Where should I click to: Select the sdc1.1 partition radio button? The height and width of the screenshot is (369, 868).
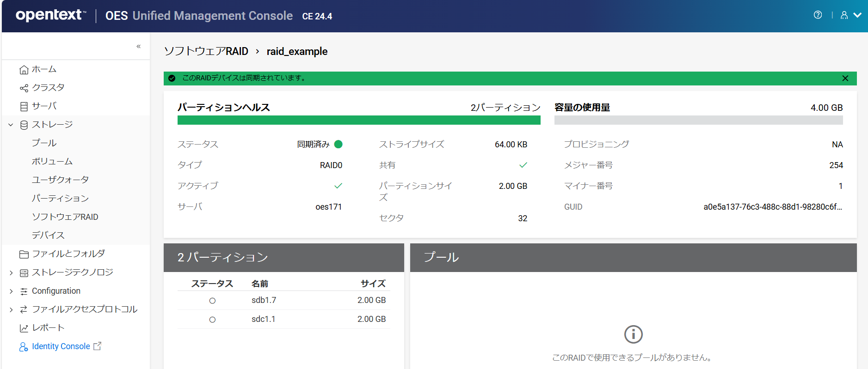click(212, 320)
